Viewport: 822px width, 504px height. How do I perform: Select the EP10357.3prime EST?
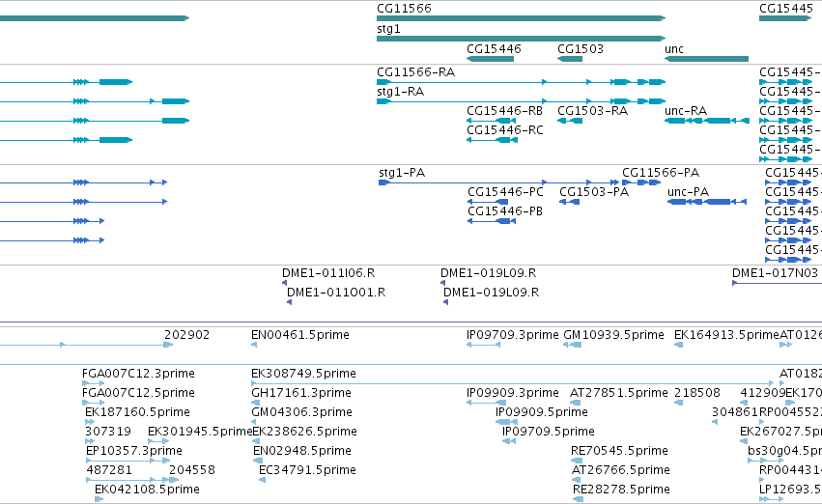pos(128,462)
